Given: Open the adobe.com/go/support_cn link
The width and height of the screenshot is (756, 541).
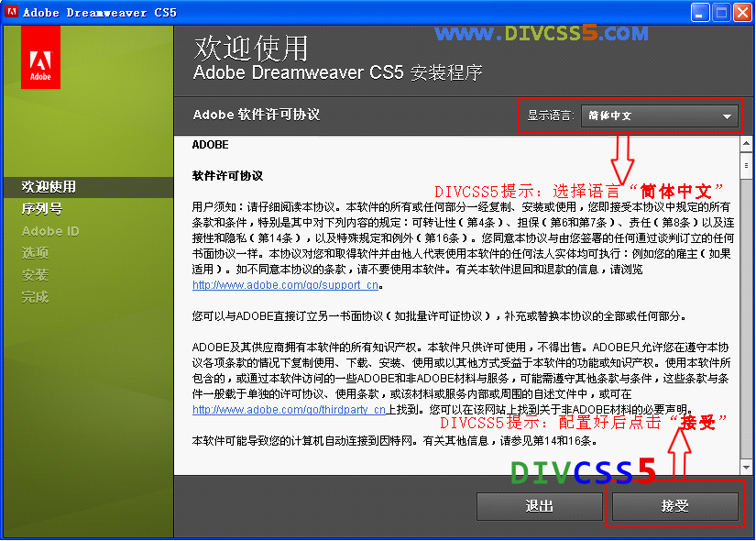Looking at the screenshot, I should point(285,285).
